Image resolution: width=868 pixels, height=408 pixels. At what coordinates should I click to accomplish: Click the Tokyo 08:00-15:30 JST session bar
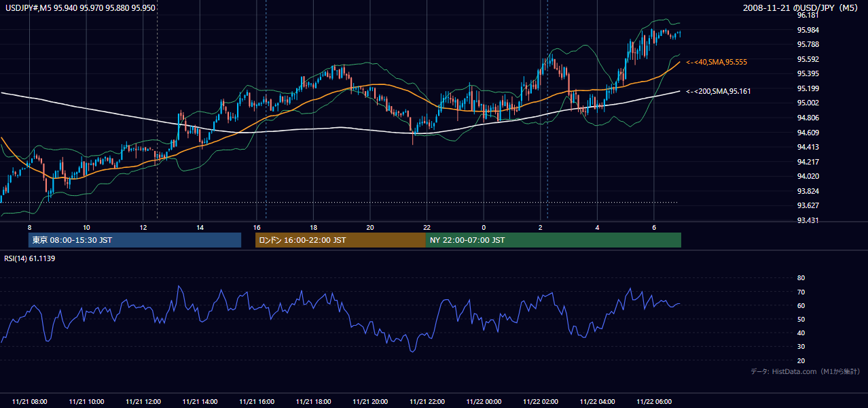click(x=135, y=240)
